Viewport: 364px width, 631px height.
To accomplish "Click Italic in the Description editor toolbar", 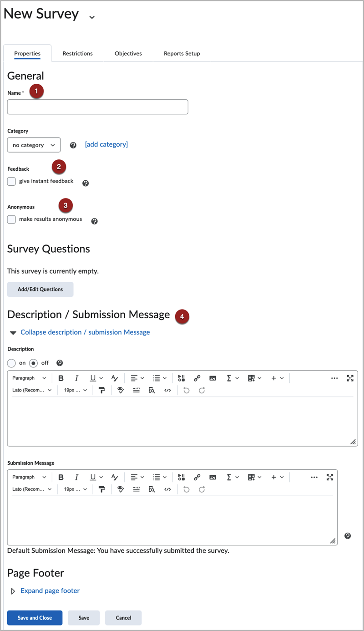I will (x=76, y=378).
